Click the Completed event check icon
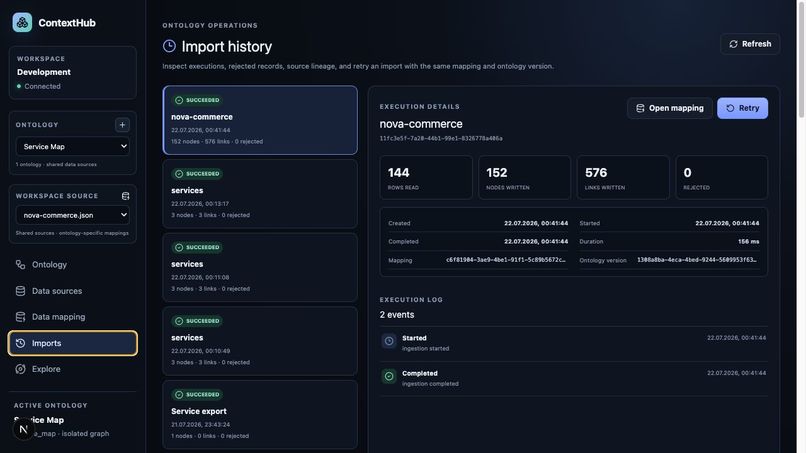The image size is (806, 453). [389, 376]
